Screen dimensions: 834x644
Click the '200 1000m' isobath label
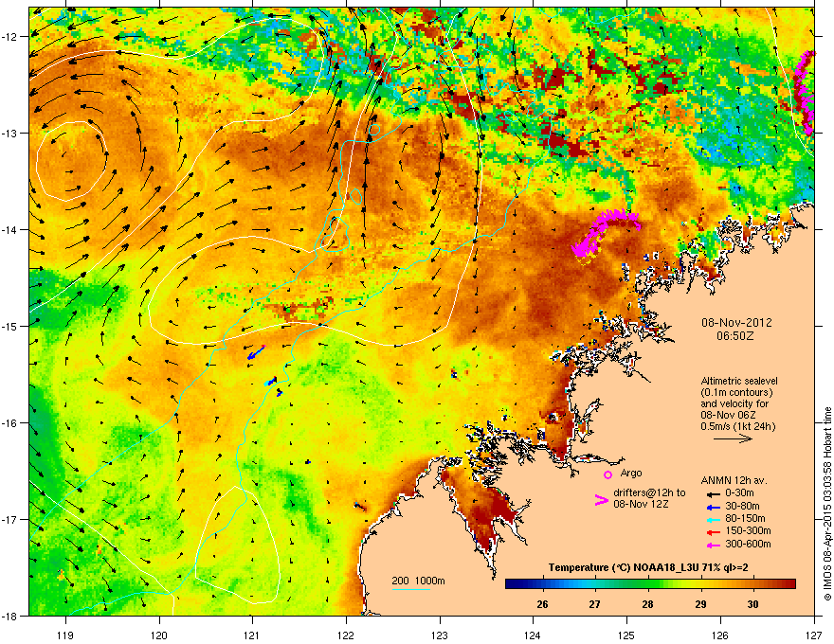418,581
